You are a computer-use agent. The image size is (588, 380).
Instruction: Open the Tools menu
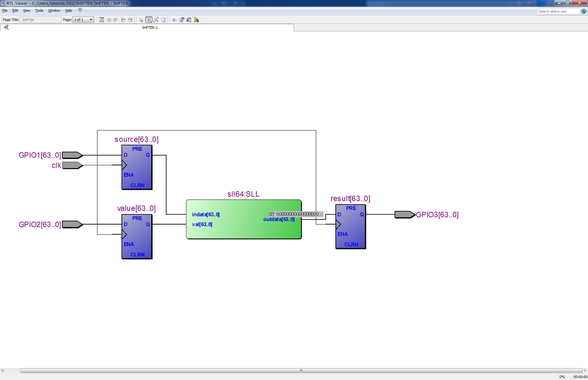(x=40, y=10)
